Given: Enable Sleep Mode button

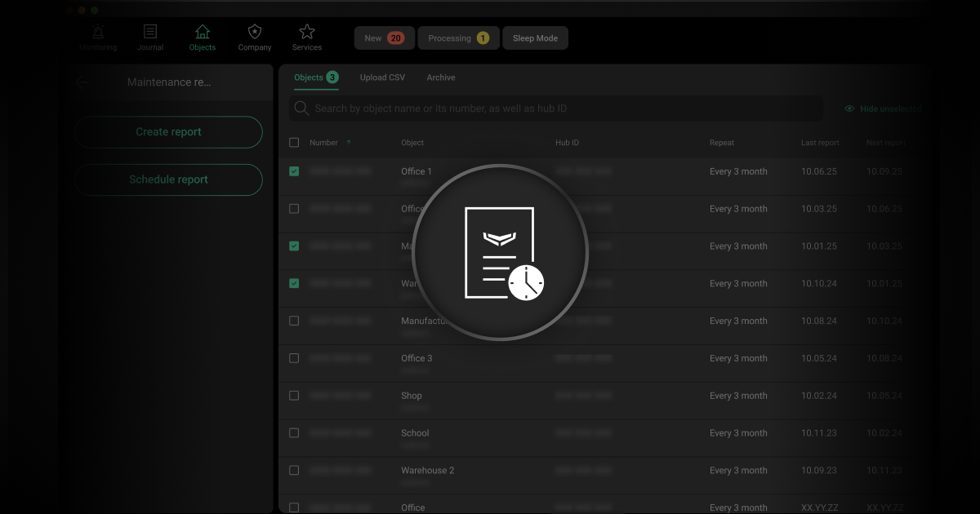Looking at the screenshot, I should (x=535, y=38).
